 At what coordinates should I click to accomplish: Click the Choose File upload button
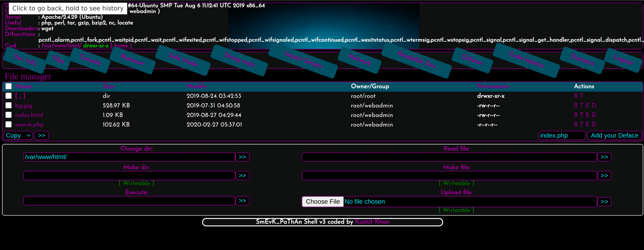[323, 202]
